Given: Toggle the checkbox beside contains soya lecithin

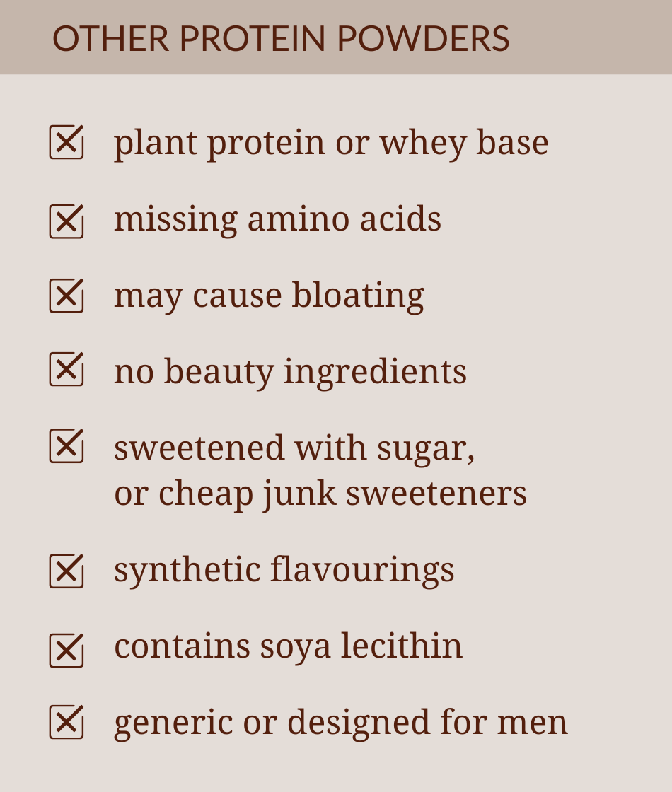Looking at the screenshot, I should pos(66,650).
